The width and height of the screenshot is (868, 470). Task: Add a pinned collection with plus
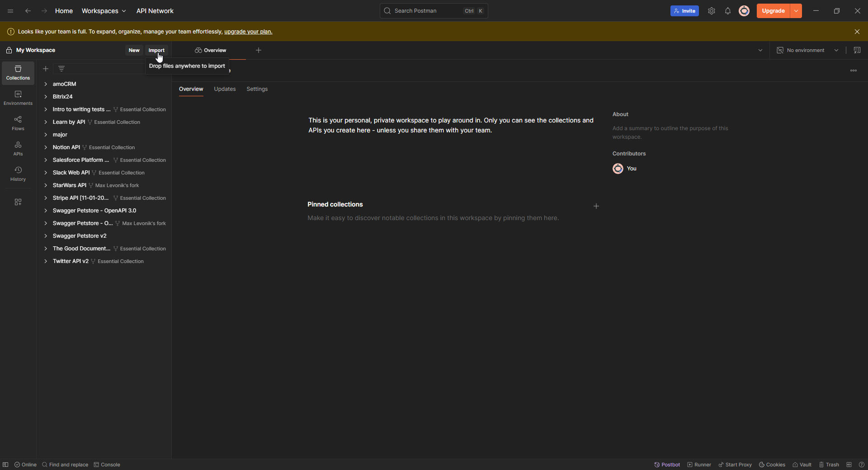pos(596,206)
